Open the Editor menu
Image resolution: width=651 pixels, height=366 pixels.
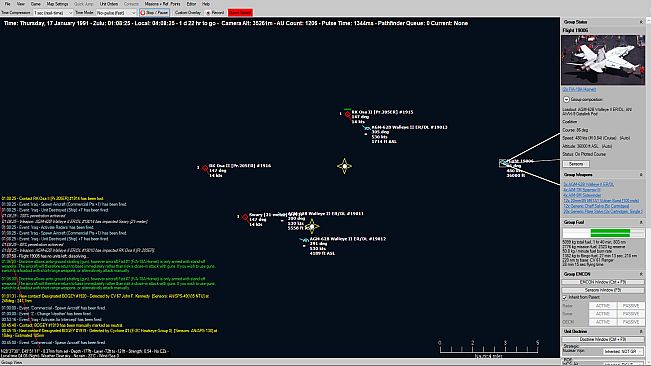191,4
